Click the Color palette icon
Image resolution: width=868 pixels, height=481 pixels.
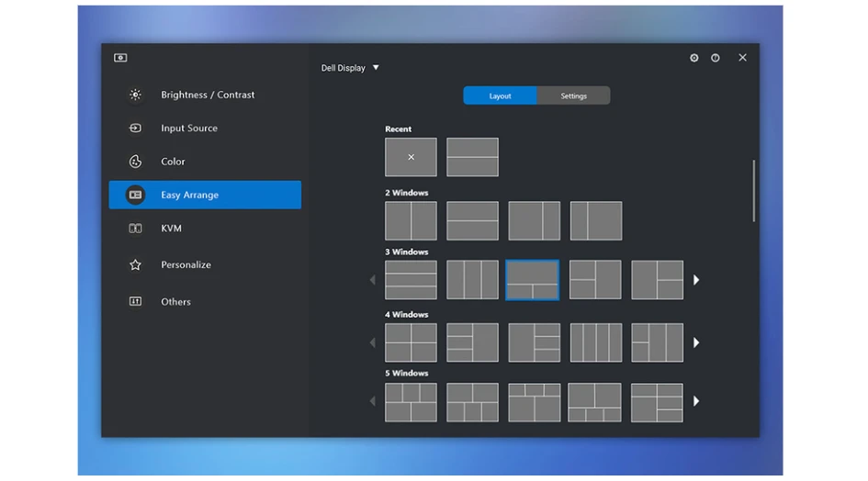pos(135,162)
